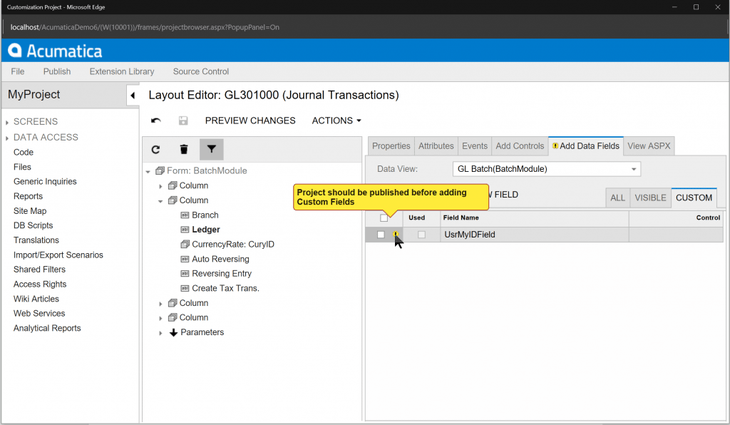Open Code in project navigation
This screenshot has width=730, height=425.
[23, 152]
